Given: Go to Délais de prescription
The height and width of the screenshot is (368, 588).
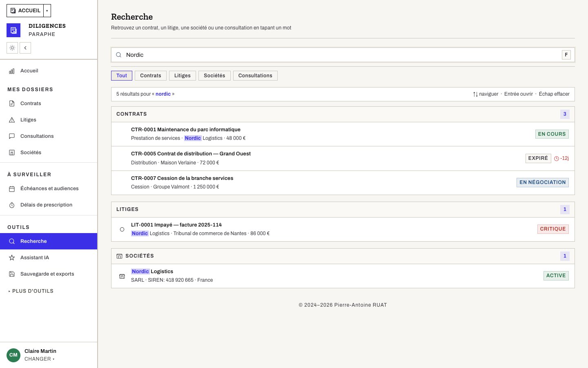Looking at the screenshot, I should 49,205.
